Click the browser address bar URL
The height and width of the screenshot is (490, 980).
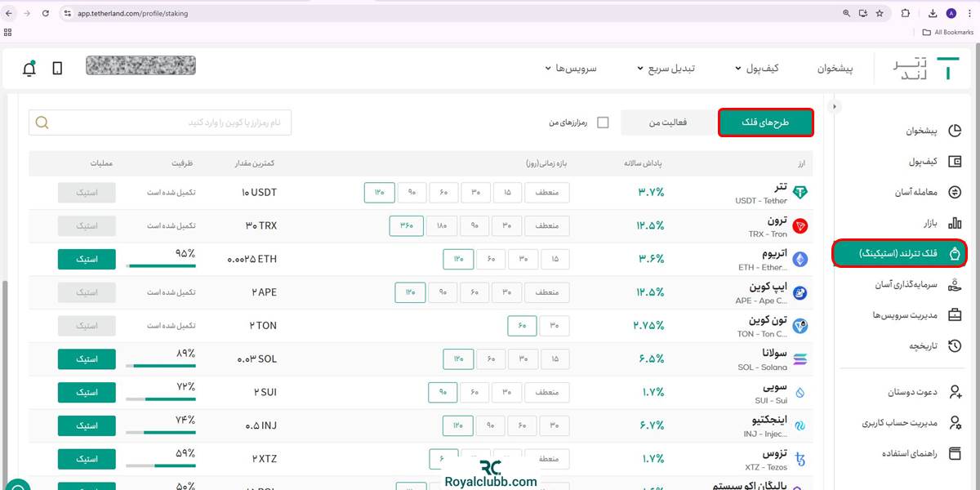pyautogui.click(x=133, y=14)
